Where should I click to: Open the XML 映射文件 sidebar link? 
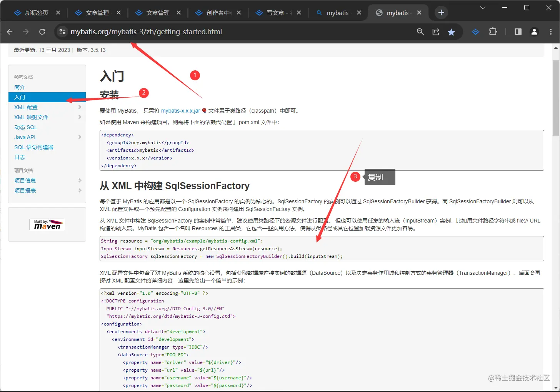(x=31, y=117)
